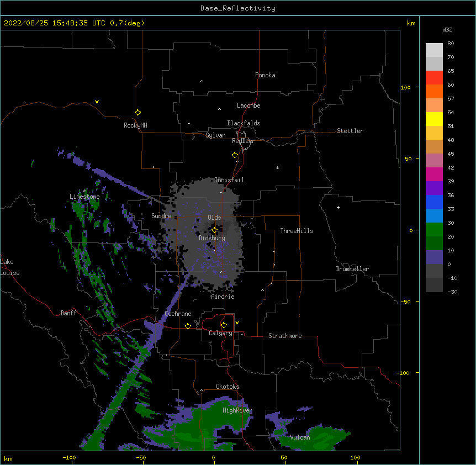476x465 pixels.
Task: Select the Cochrane label
Action: [178, 314]
